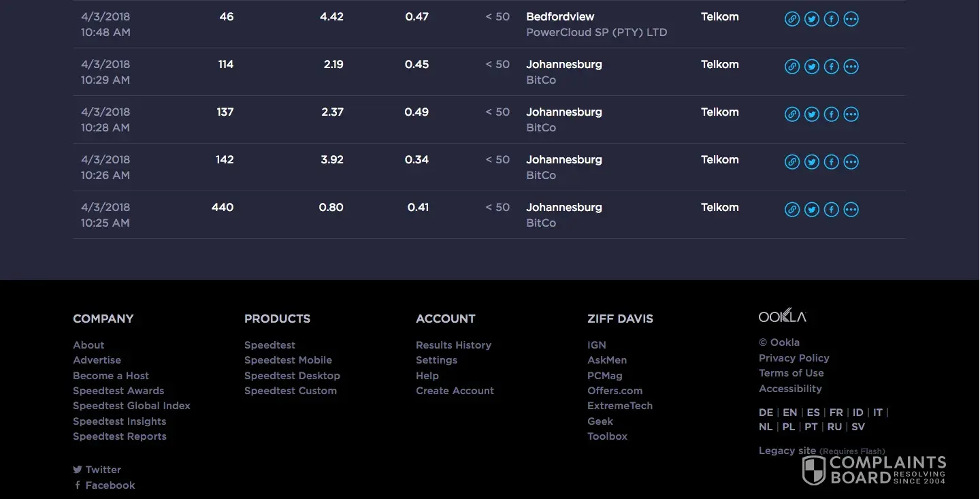Open Results History in Account section

point(453,345)
